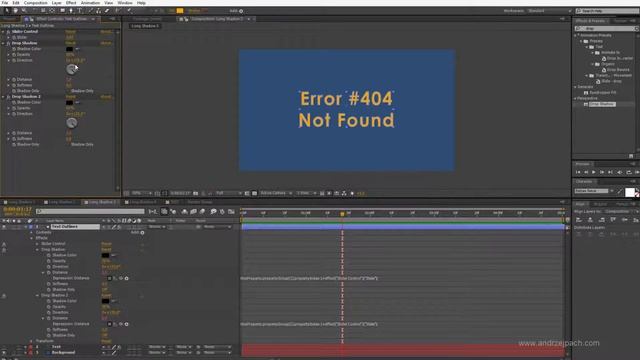This screenshot has height=360, width=640.
Task: Open the Composition menu
Action: point(36,3)
